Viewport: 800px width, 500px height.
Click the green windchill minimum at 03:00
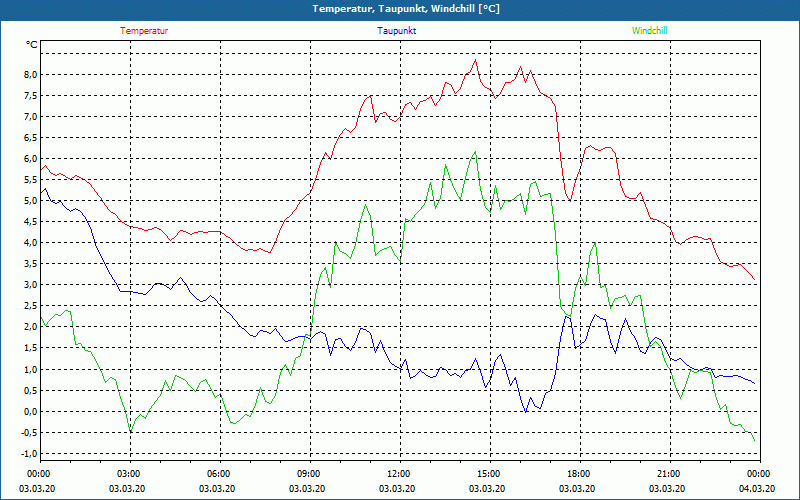pos(131,432)
